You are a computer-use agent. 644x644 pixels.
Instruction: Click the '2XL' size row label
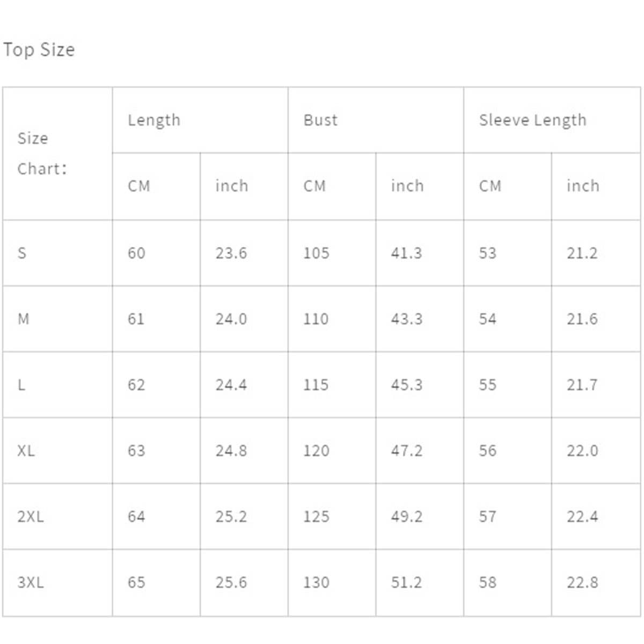(x=31, y=517)
